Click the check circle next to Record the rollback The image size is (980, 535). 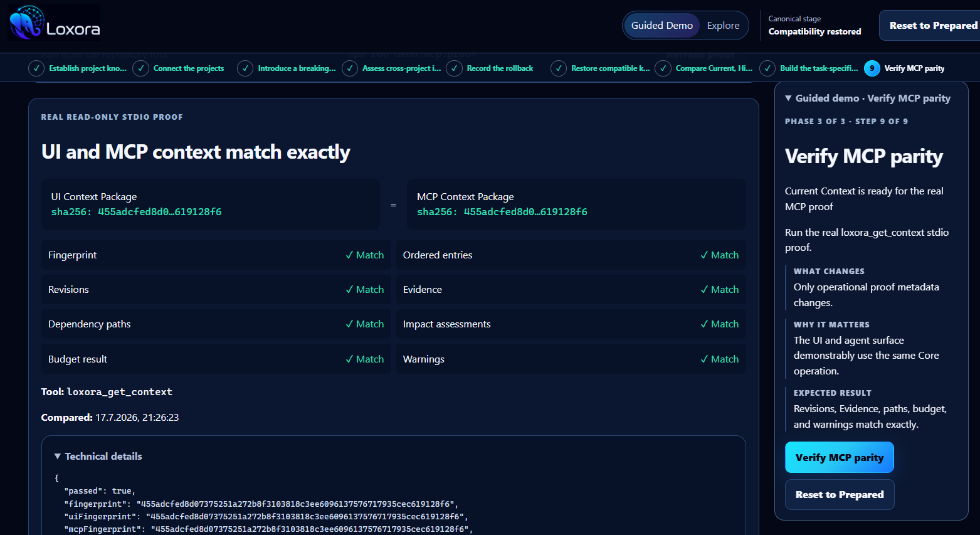coord(454,68)
